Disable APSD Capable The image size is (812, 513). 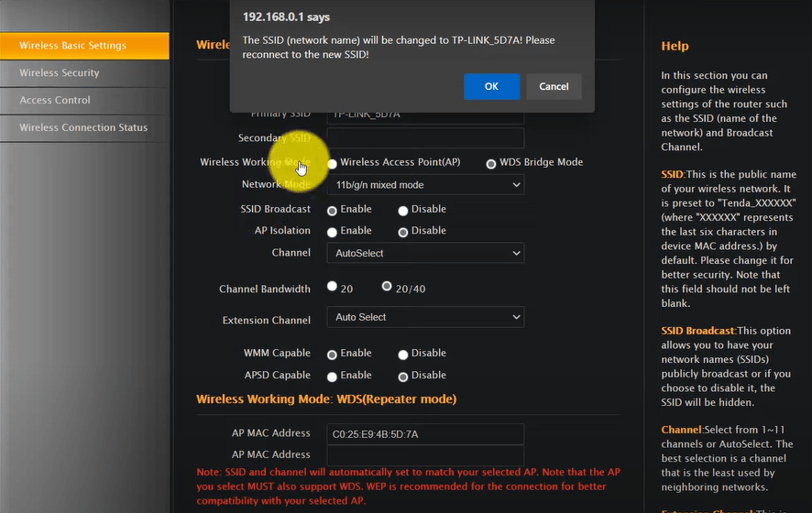tap(403, 377)
